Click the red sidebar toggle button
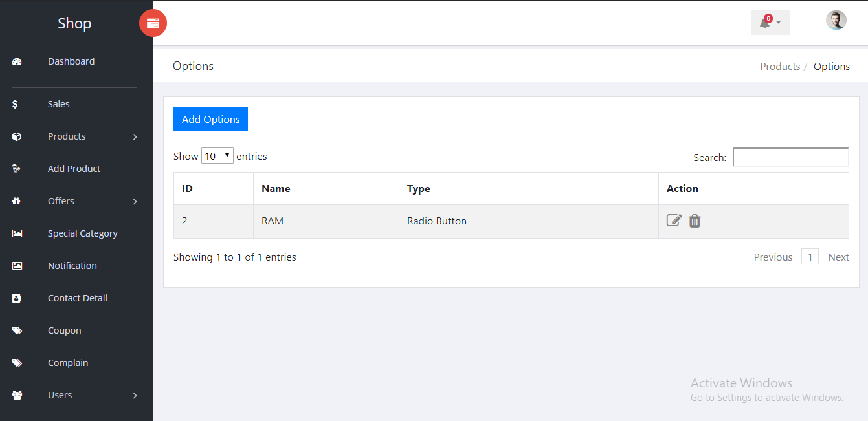Screen dimensions: 868x421 (x=153, y=23)
